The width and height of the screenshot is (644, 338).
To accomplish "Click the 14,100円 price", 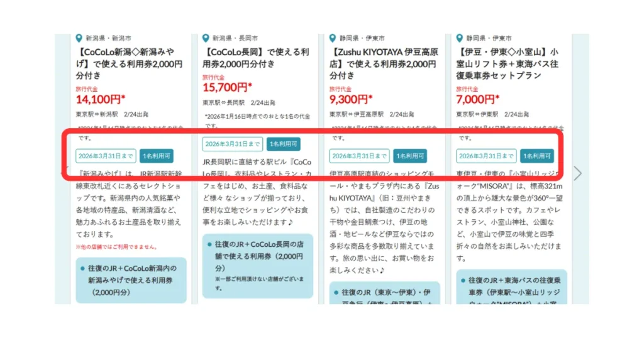I will [99, 99].
